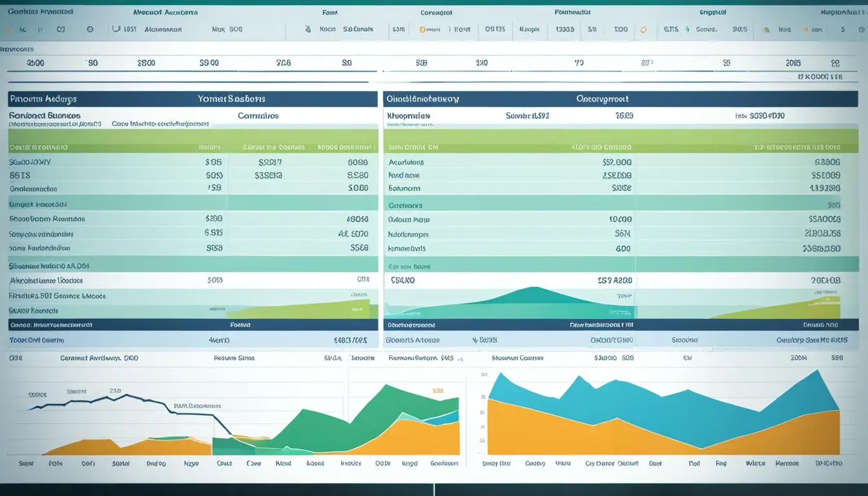Select the "Srigaol" top menu item
Image resolution: width=868 pixels, height=496 pixels.
pyautogui.click(x=713, y=12)
